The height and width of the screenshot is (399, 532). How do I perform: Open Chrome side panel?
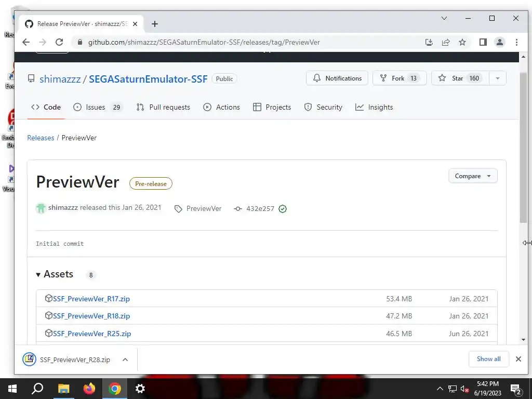[x=483, y=42]
